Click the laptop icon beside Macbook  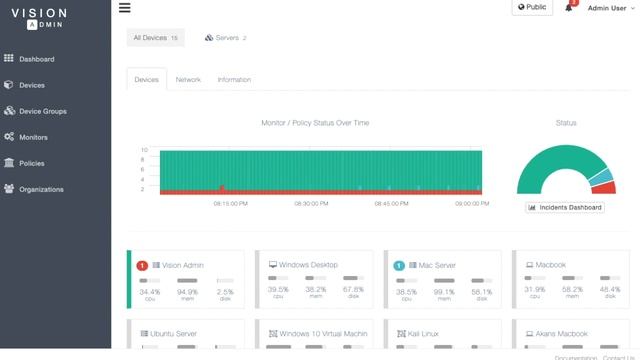tap(529, 265)
